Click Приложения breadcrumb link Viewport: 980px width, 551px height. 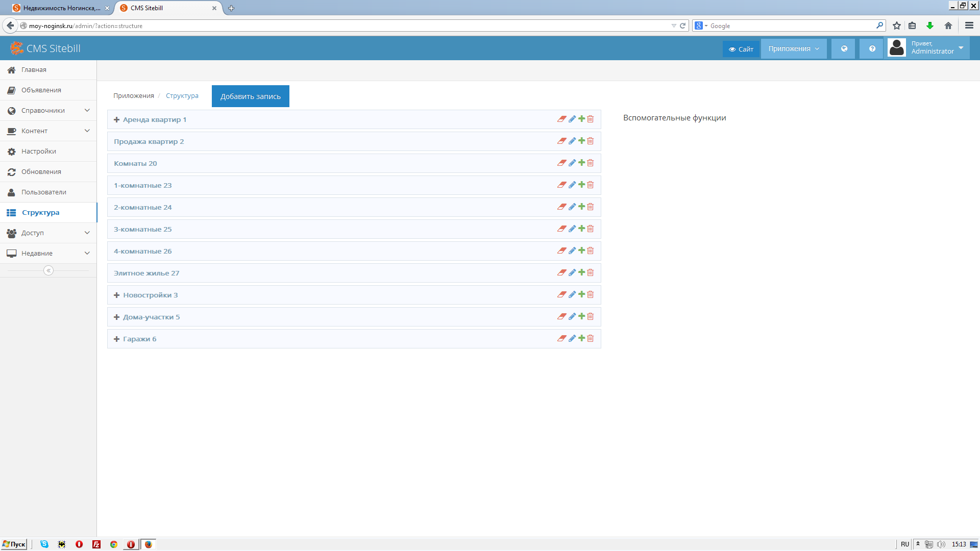pyautogui.click(x=134, y=96)
